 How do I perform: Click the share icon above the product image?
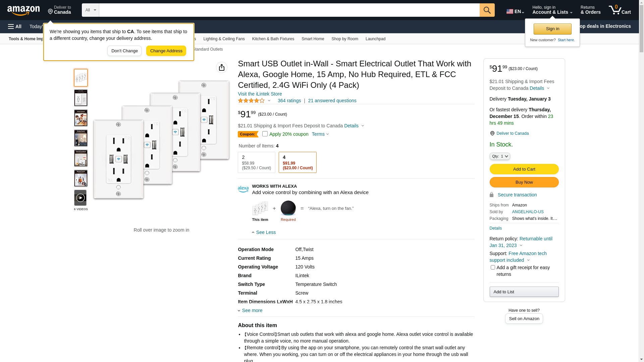click(x=222, y=67)
